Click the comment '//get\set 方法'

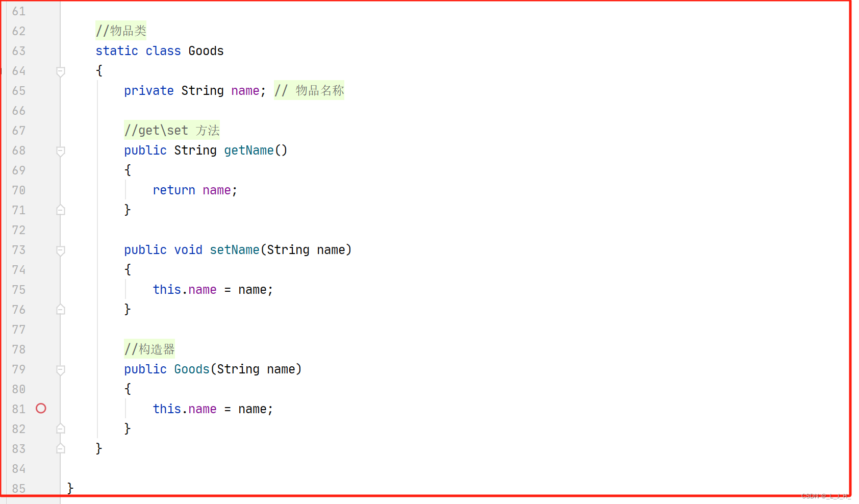172,130
